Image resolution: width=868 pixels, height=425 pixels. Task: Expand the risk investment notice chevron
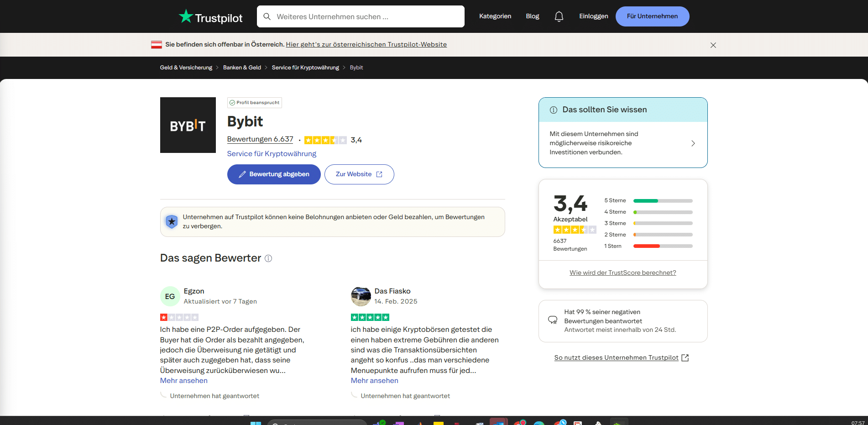point(693,143)
